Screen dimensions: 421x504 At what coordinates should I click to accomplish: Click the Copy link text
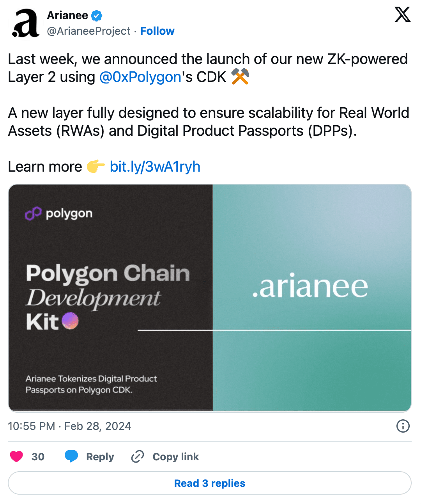(x=175, y=457)
